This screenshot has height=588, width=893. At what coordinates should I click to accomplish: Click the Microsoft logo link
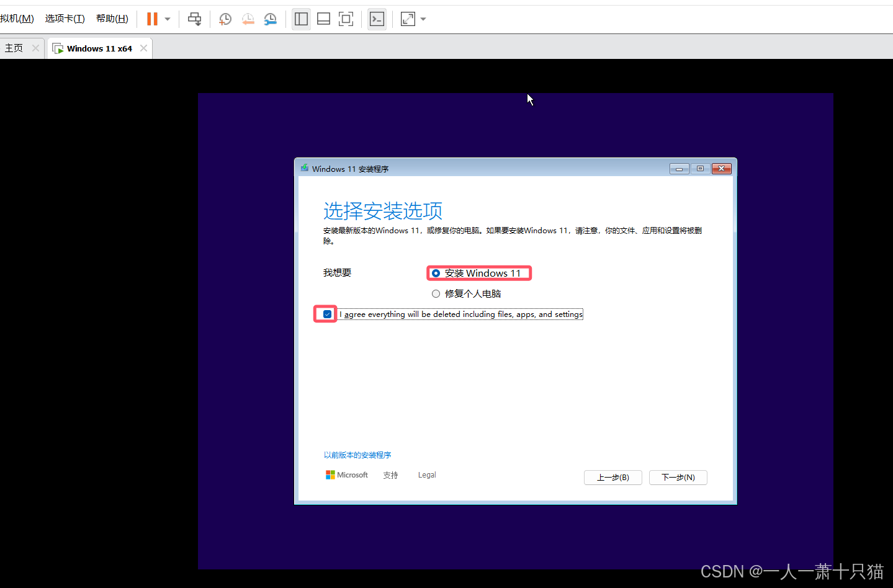pos(347,475)
